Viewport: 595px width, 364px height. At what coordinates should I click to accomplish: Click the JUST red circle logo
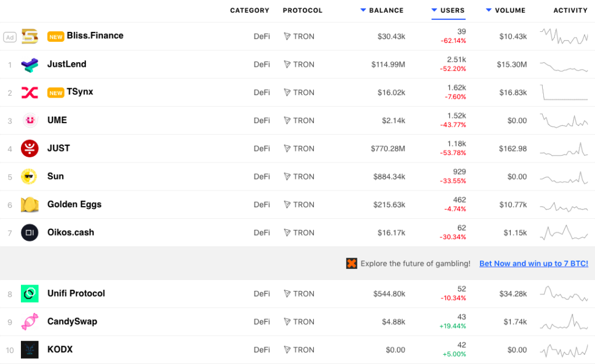[30, 149]
